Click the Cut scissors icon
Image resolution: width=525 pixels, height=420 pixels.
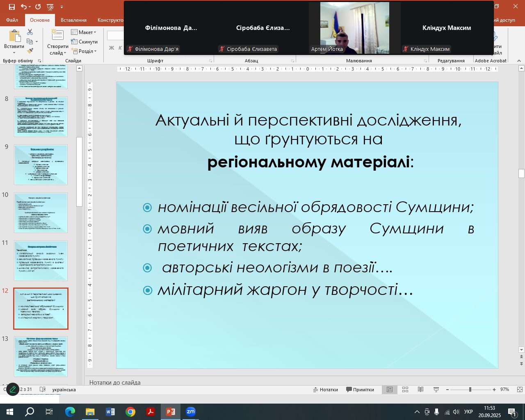pos(30,32)
